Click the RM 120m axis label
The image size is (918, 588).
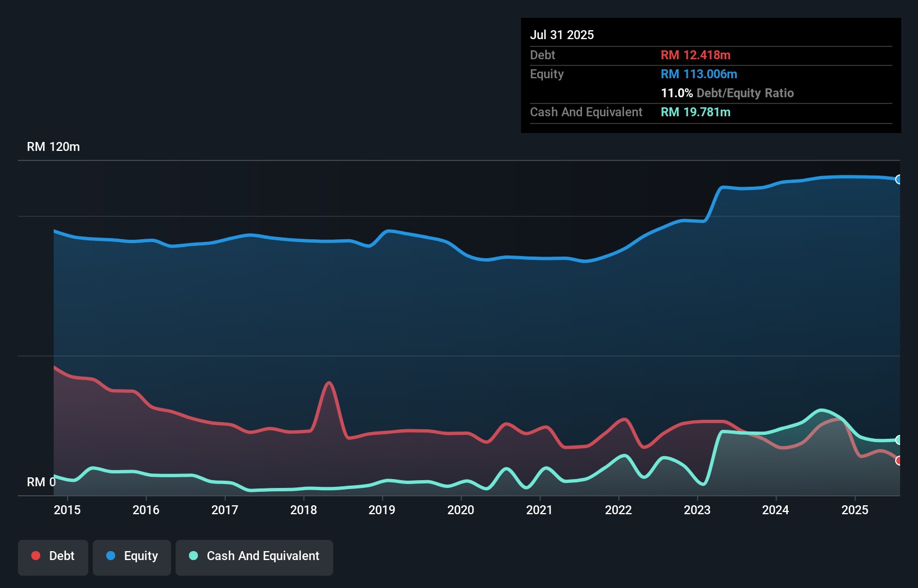tap(53, 146)
